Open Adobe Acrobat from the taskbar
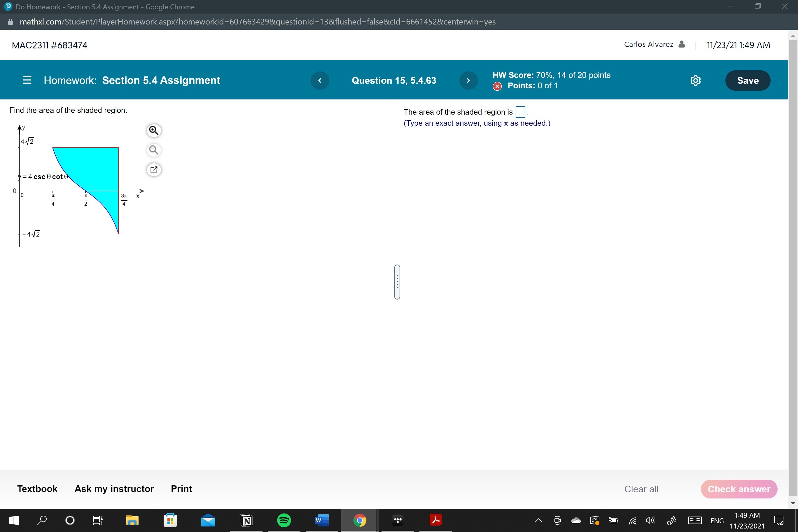798x532 pixels. pyautogui.click(x=436, y=519)
